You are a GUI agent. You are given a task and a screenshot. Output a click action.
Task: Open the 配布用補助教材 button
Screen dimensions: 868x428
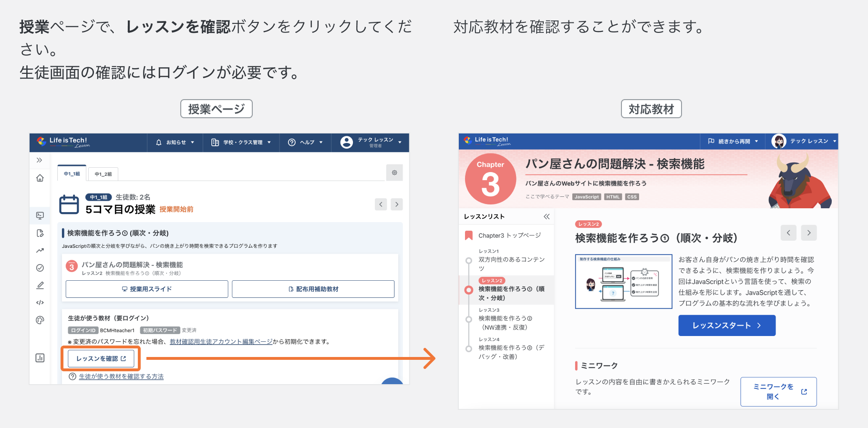tap(313, 289)
